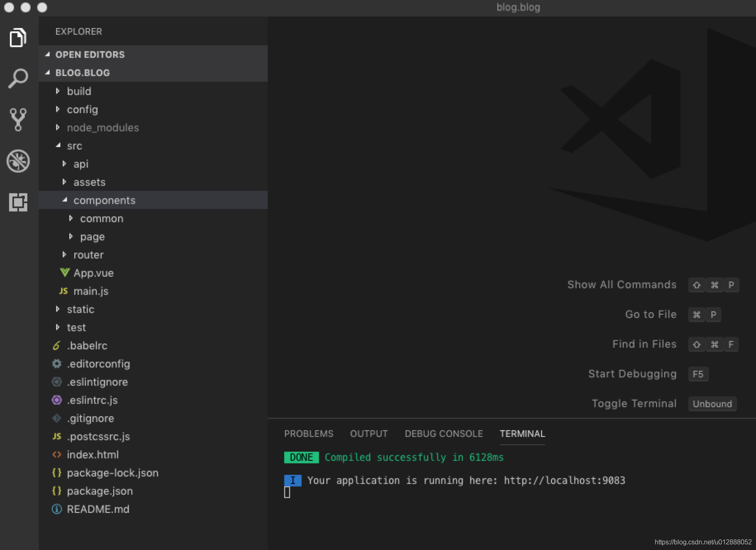Expand the static folder
This screenshot has width=756, height=550.
click(x=153, y=309)
